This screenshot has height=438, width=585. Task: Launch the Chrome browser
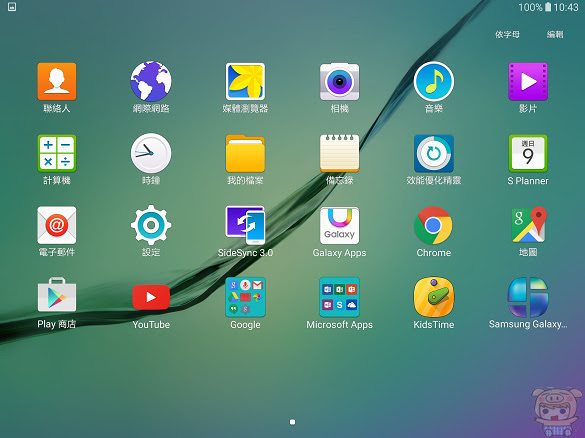pos(434,225)
